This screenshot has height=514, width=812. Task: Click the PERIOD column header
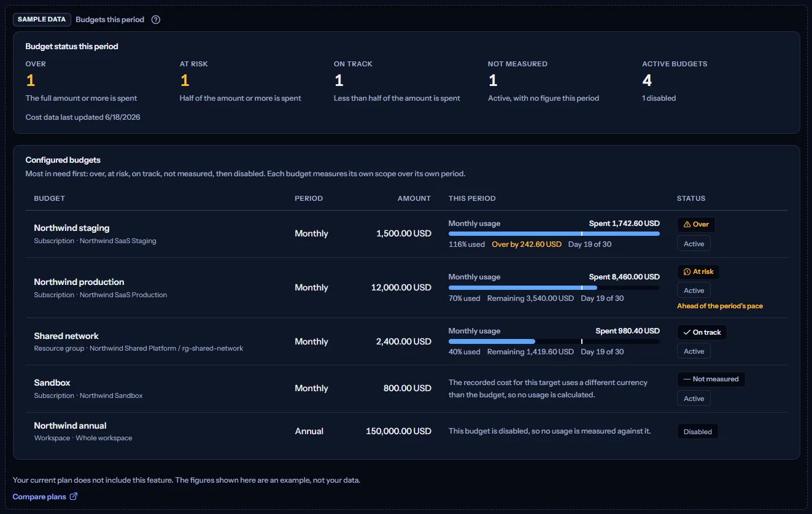click(309, 198)
